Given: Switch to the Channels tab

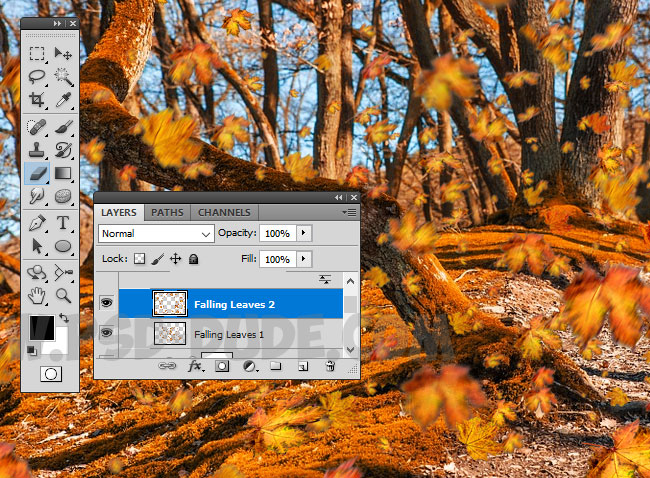Looking at the screenshot, I should pyautogui.click(x=224, y=212).
